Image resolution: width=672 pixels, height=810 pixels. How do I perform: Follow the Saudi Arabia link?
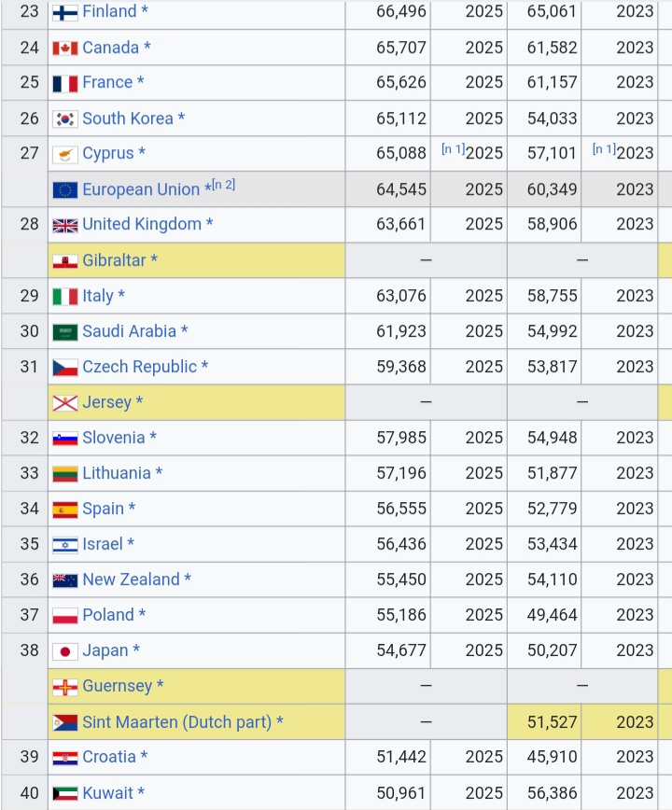click(129, 331)
